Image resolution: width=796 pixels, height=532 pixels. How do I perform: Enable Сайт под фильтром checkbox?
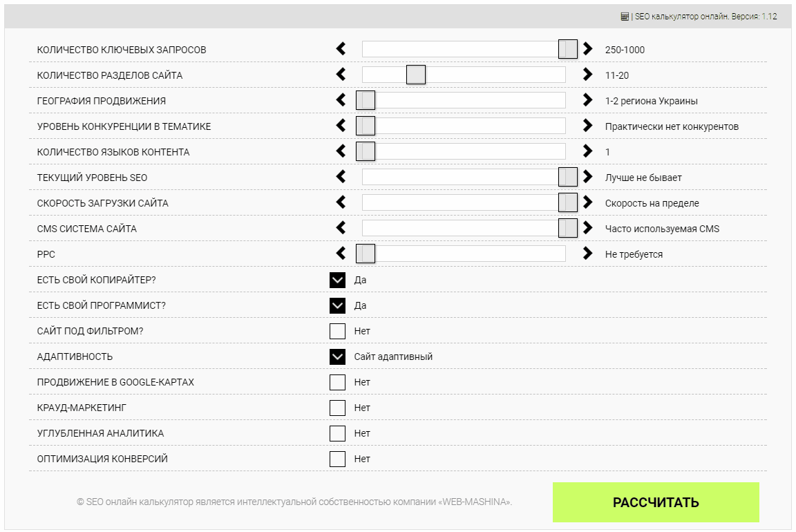pos(338,331)
